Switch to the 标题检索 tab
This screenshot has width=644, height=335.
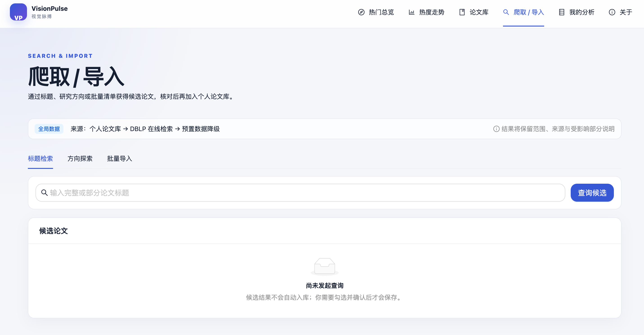click(40, 159)
